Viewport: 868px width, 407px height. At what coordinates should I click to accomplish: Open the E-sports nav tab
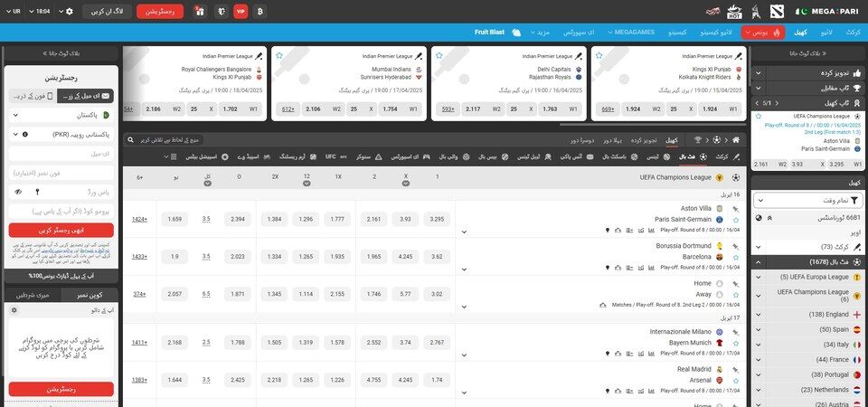pyautogui.click(x=579, y=33)
